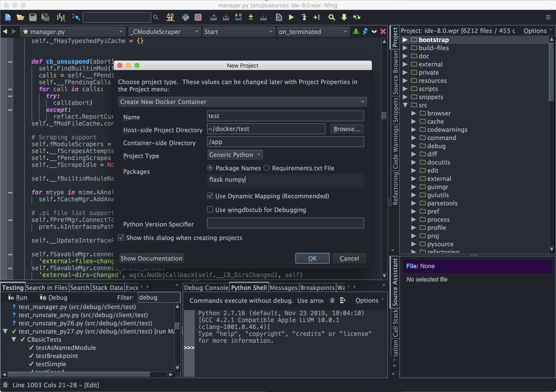This screenshot has height=392, width=556.
Task: Open the Create New Docker Container dropdown
Action: click(243, 102)
